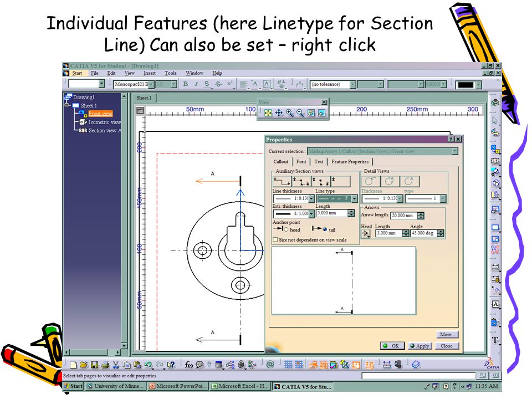Image resolution: width=532 pixels, height=399 pixels.
Task: Check Size not dependent on view scale
Action: (275, 239)
